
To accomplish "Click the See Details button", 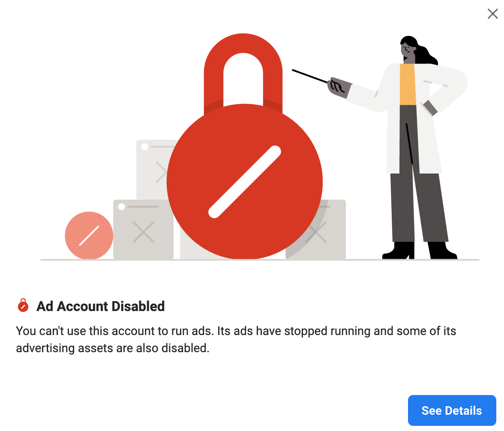I will pyautogui.click(x=452, y=410).
